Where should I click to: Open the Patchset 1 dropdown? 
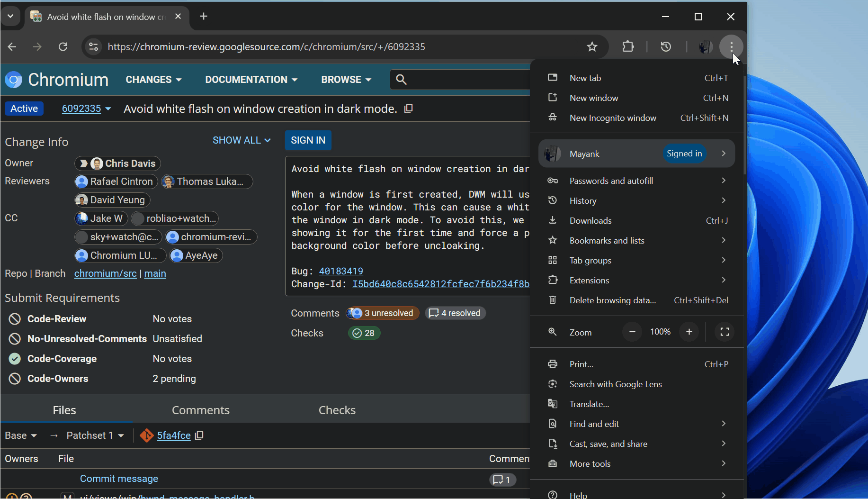[x=95, y=435]
